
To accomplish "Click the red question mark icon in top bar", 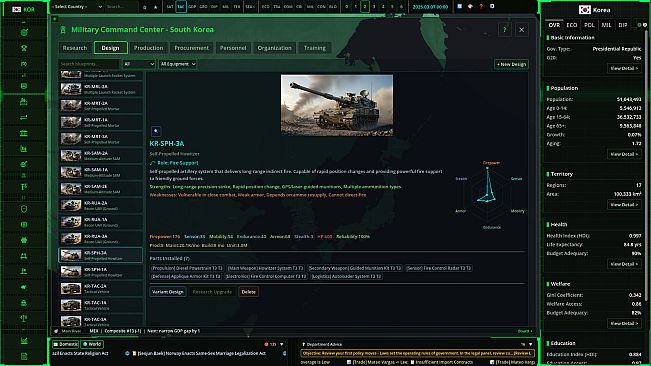I will click(x=481, y=7).
